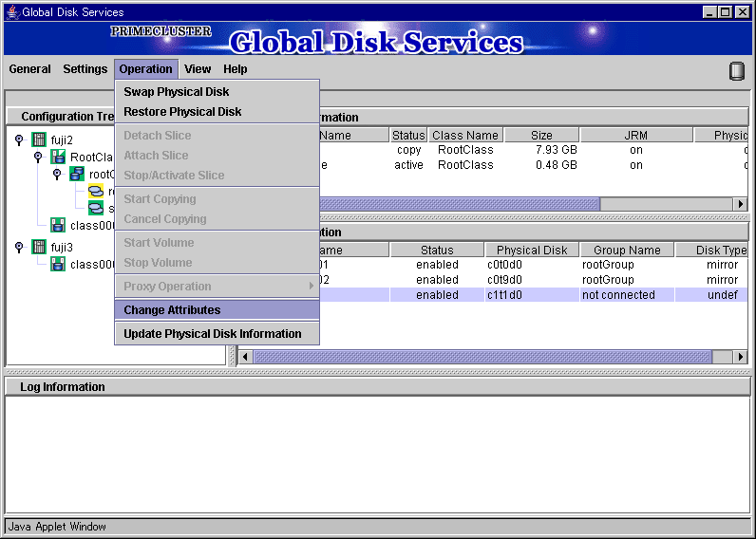Select Change Attributes menu item

(217, 309)
